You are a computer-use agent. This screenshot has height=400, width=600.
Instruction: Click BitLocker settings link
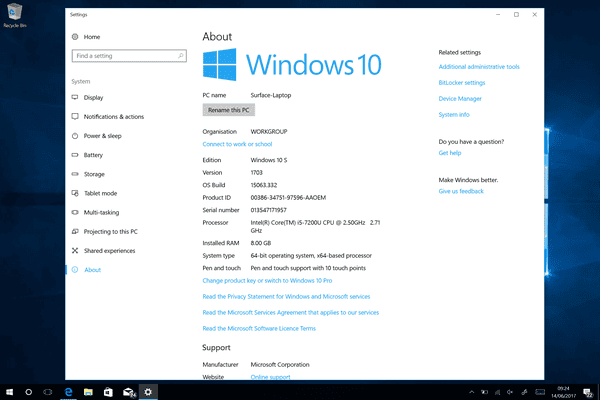(462, 82)
